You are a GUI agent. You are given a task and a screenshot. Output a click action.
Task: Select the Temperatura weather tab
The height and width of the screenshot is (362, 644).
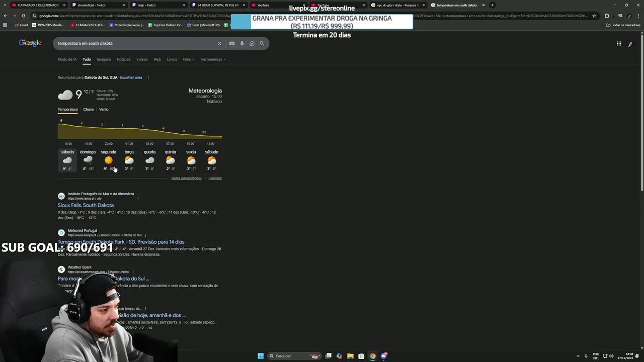point(67,109)
